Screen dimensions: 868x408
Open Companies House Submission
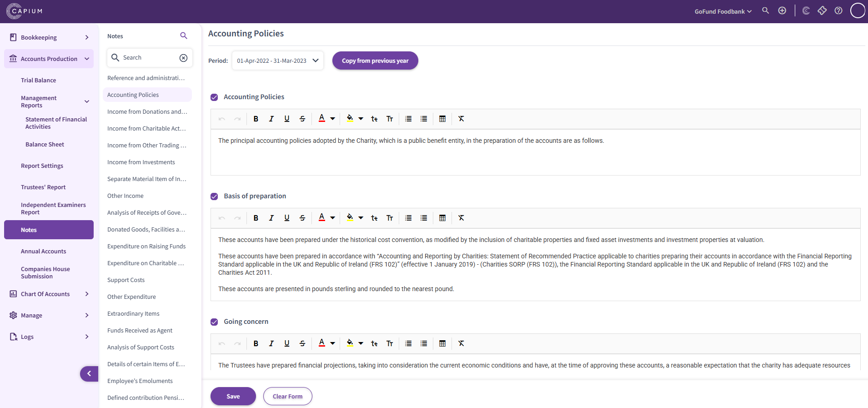[x=45, y=272]
